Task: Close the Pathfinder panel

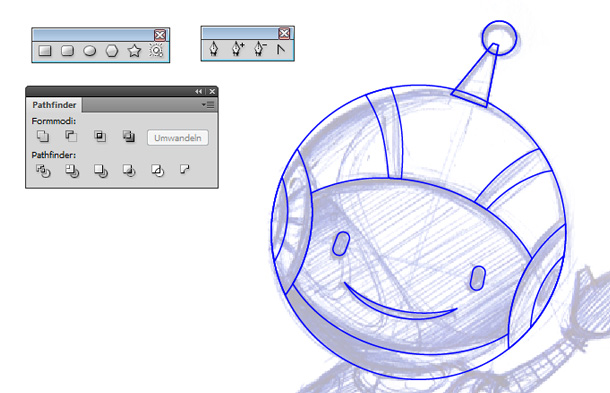Action: [212, 91]
